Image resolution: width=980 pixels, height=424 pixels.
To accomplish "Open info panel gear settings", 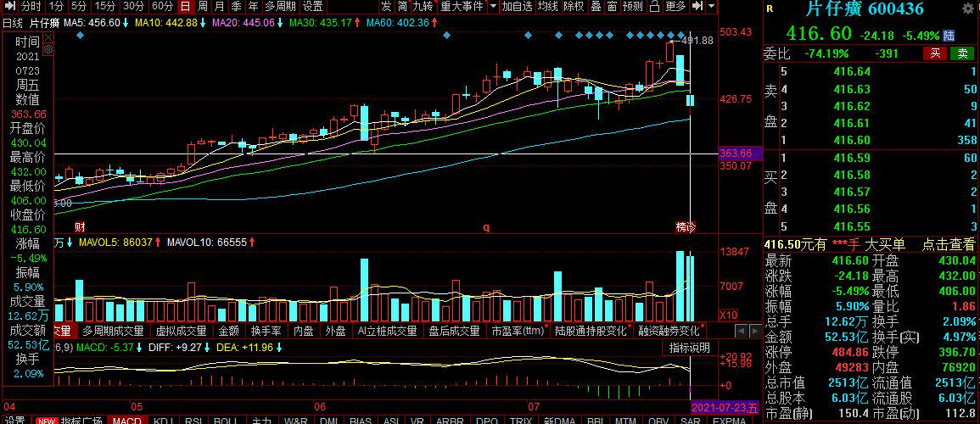I will (48, 48).
